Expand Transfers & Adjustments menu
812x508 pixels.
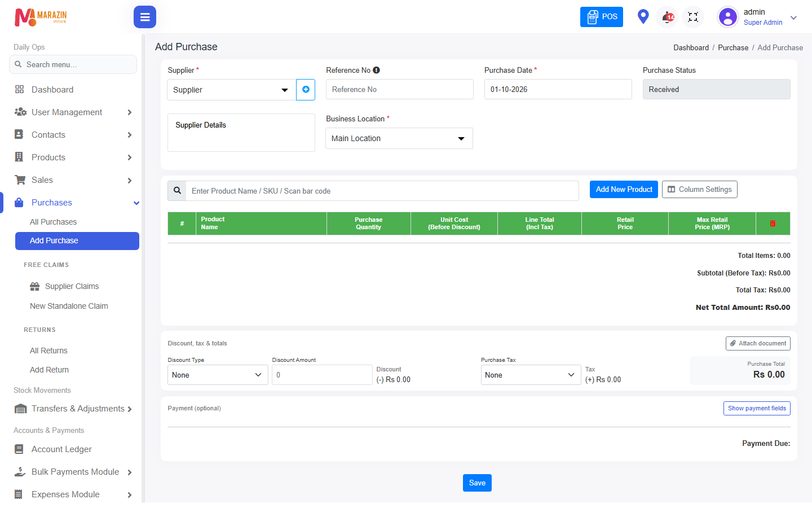(73, 409)
